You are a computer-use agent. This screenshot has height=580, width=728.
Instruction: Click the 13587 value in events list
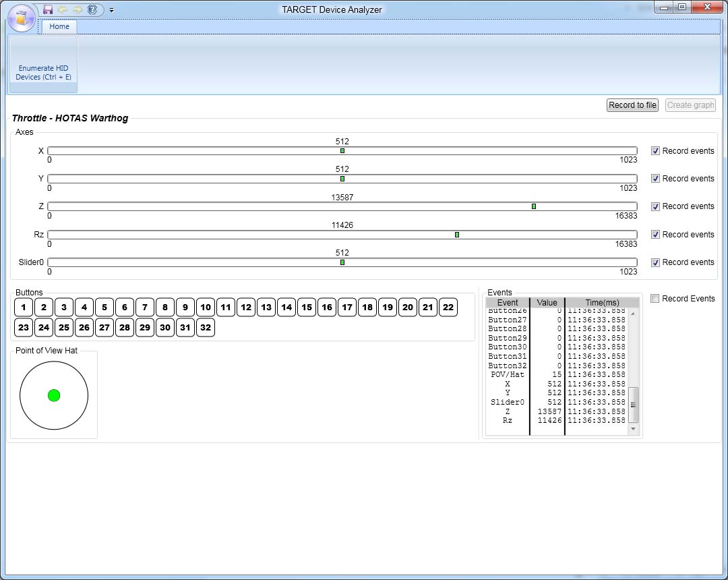point(549,411)
